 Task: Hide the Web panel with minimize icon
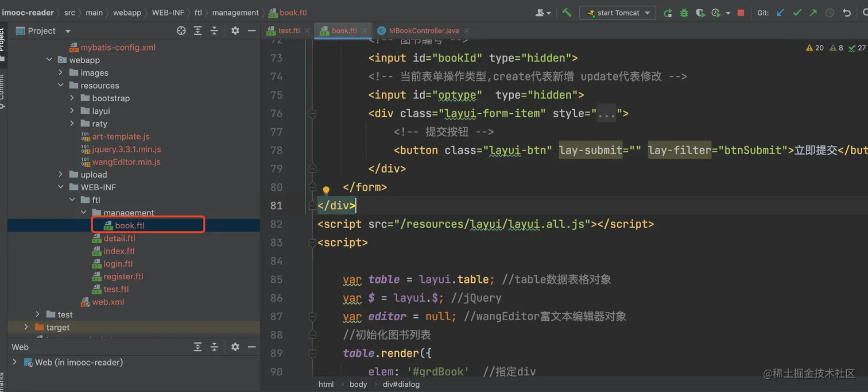pyautogui.click(x=251, y=347)
